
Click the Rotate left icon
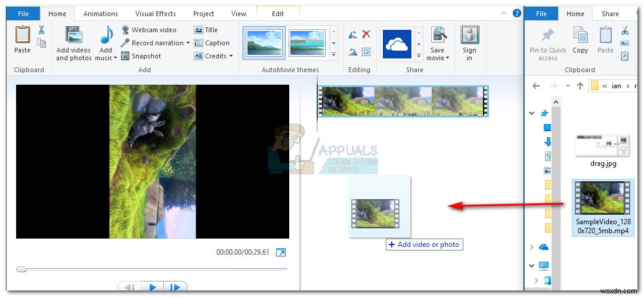tap(353, 35)
